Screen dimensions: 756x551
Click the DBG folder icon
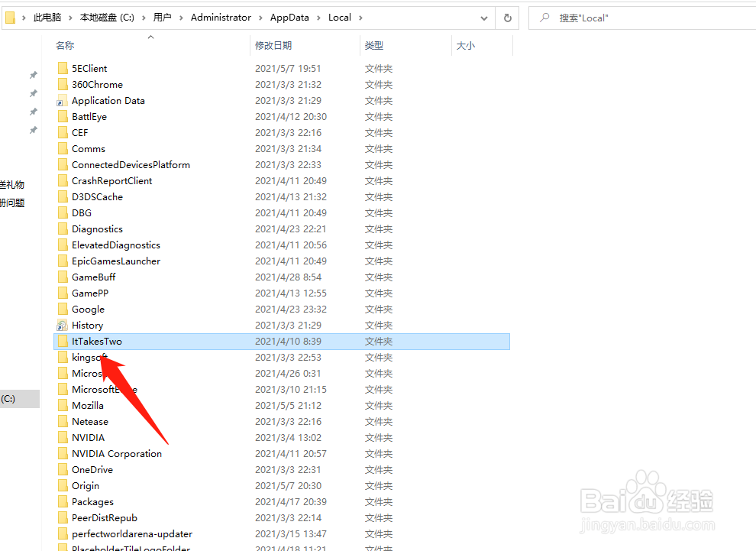click(x=62, y=212)
